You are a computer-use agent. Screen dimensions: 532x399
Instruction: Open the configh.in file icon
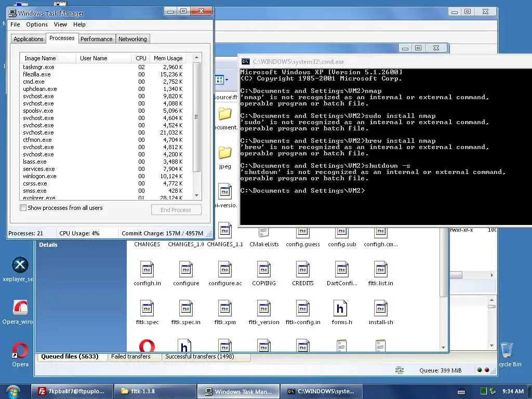pyautogui.click(x=147, y=270)
